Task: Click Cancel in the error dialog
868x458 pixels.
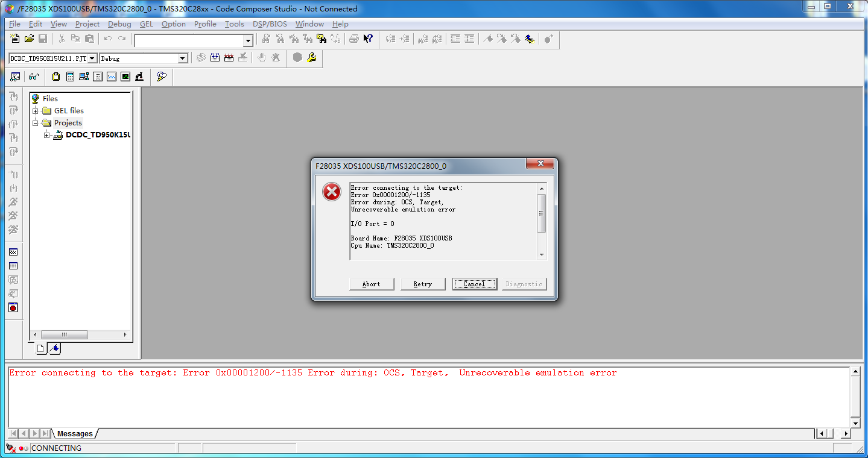Action: [x=474, y=284]
